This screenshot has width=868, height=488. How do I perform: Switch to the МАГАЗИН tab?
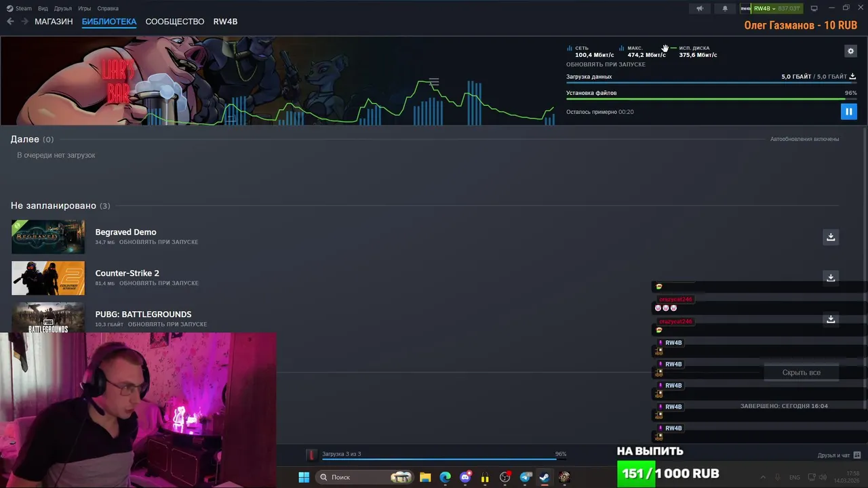[x=54, y=22]
